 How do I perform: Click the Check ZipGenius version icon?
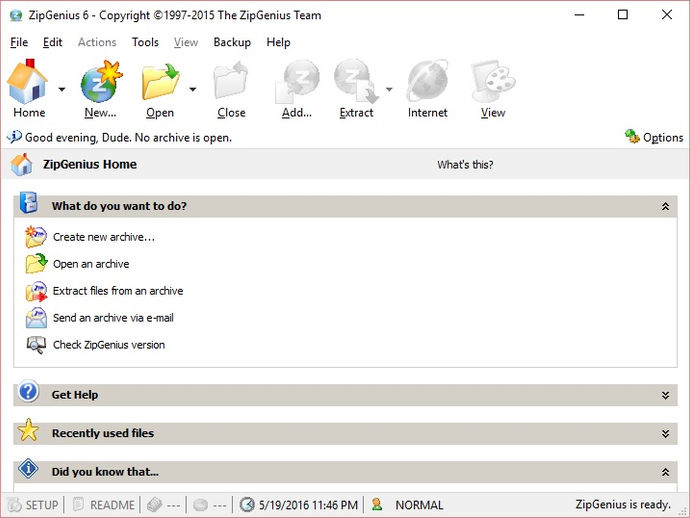click(x=36, y=345)
